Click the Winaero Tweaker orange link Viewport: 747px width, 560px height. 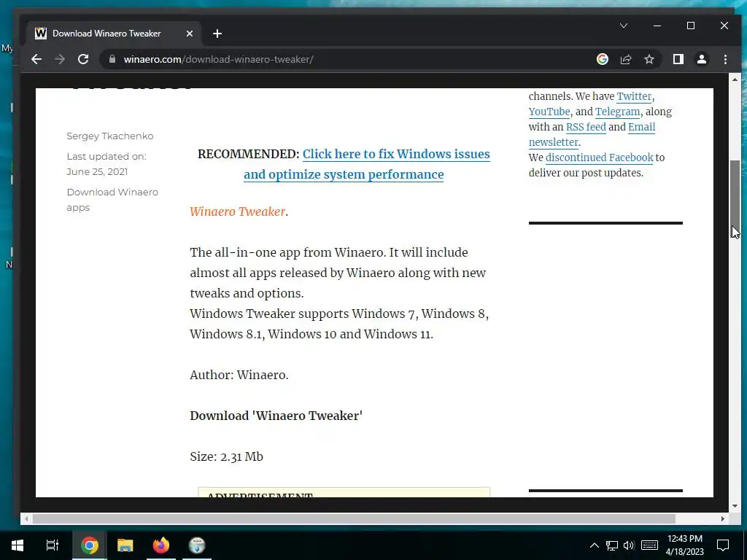point(237,211)
